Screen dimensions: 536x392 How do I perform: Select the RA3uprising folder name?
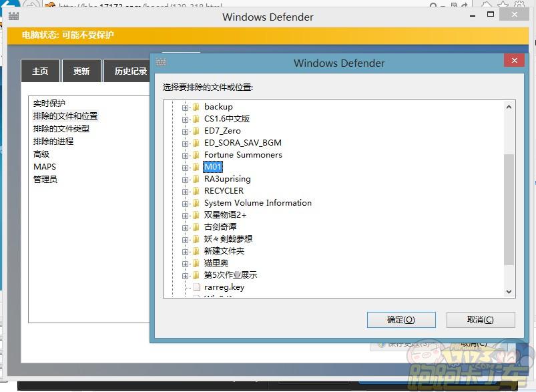pos(228,179)
